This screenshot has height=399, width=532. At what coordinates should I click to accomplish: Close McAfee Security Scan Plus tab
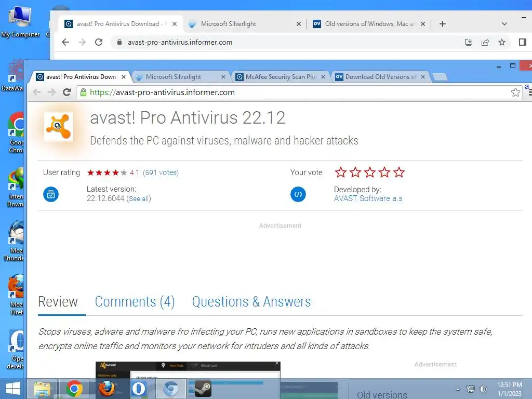[323, 77]
